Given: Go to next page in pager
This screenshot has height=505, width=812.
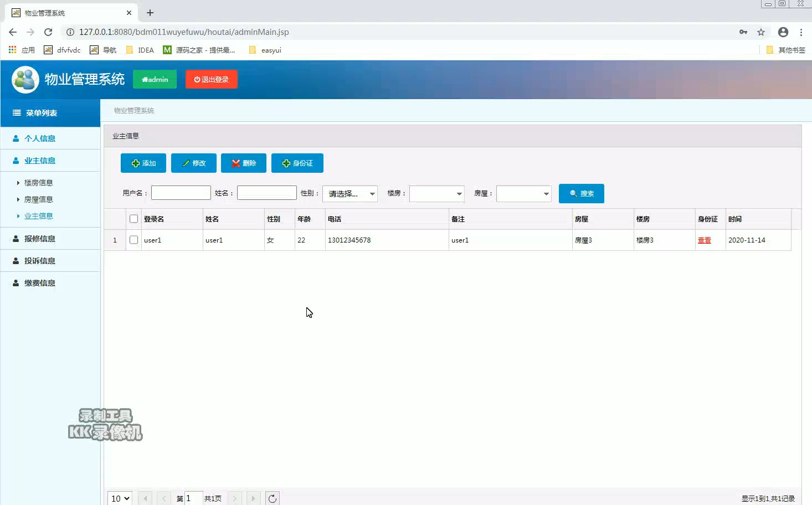Looking at the screenshot, I should [235, 498].
